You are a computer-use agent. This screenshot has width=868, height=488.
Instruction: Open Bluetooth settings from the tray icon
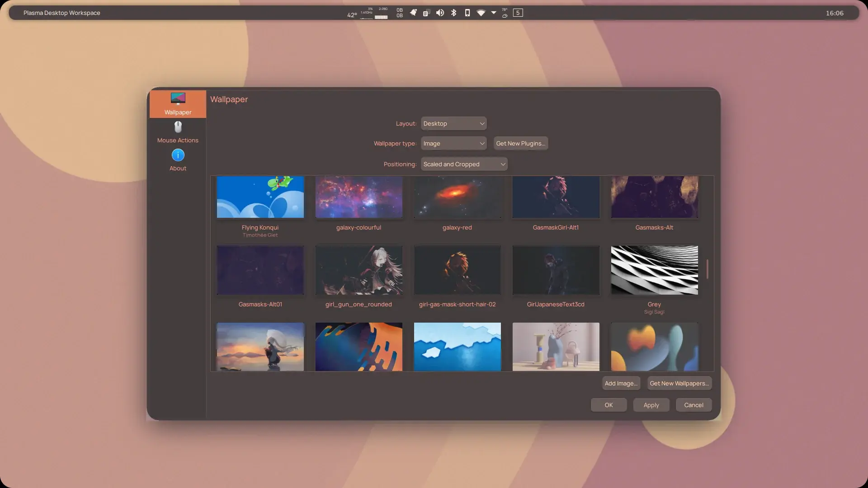tap(453, 13)
